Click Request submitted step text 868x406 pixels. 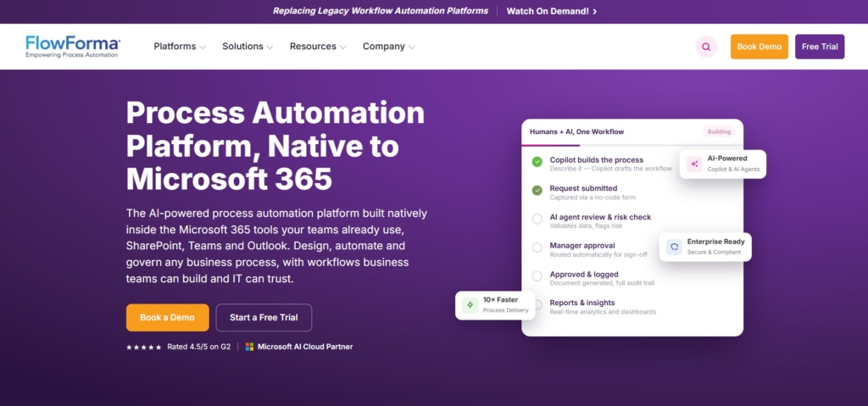click(x=583, y=188)
